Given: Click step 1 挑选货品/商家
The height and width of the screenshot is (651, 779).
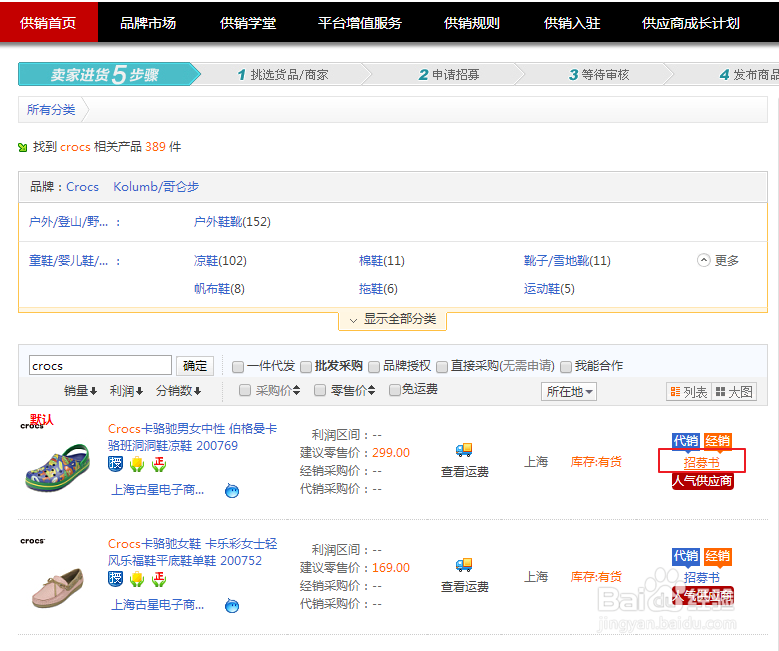Looking at the screenshot, I should [283, 75].
